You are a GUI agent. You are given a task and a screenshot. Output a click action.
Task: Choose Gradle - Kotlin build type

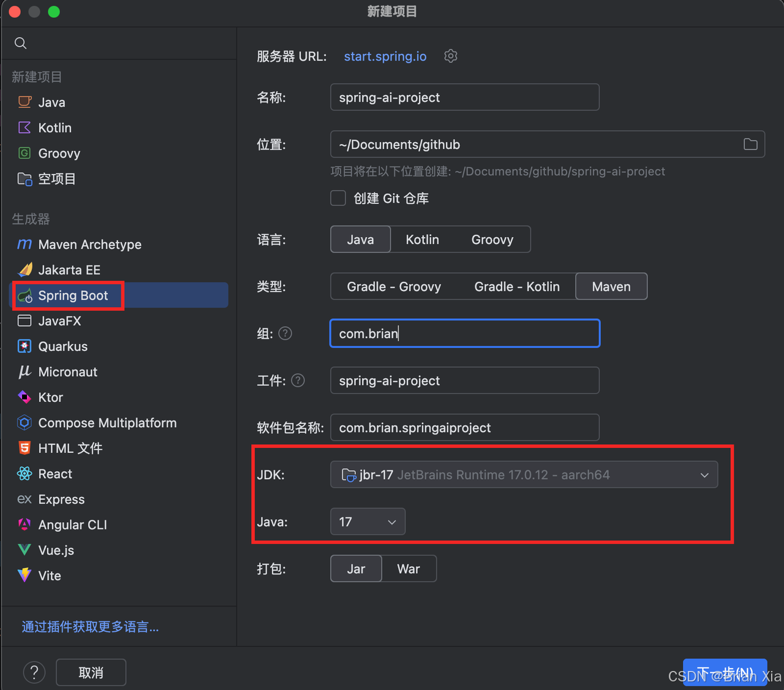(x=517, y=287)
